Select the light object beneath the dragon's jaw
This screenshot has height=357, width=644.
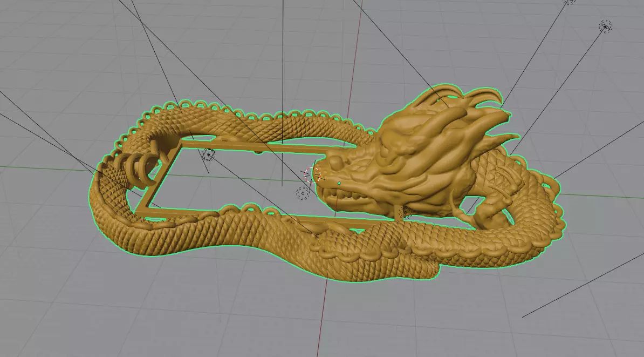coord(405,213)
